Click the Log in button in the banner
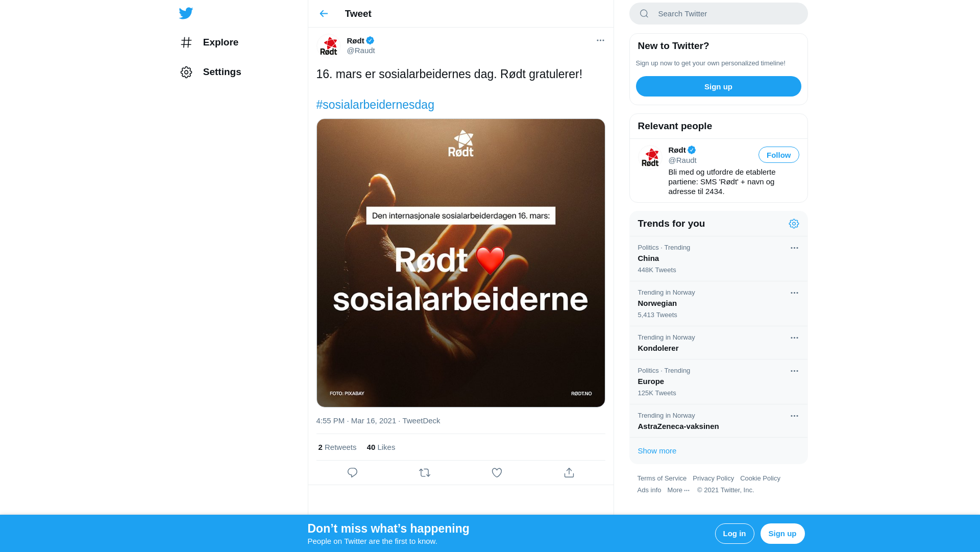 click(x=734, y=534)
